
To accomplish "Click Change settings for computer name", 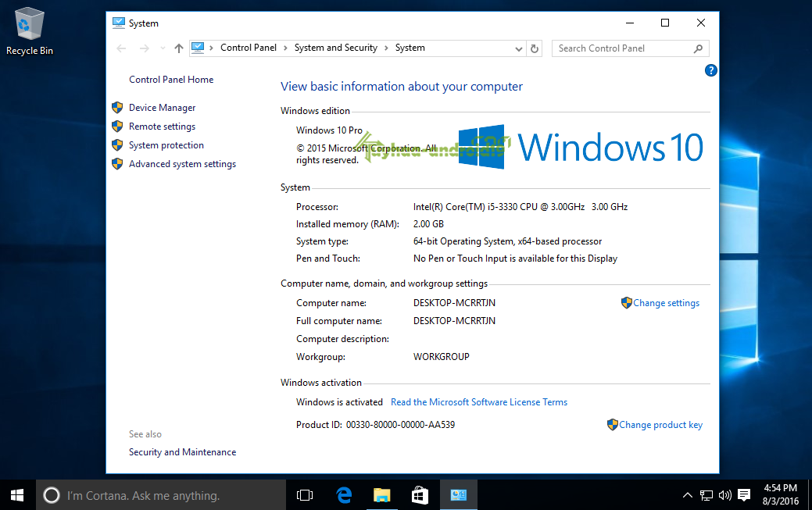I will (x=666, y=303).
